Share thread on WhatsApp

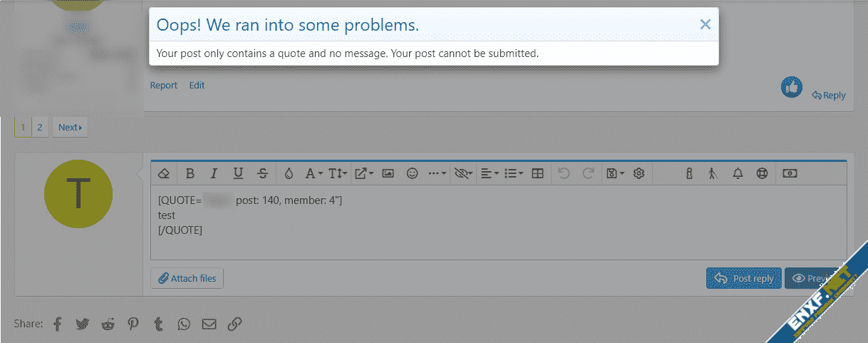(x=184, y=324)
